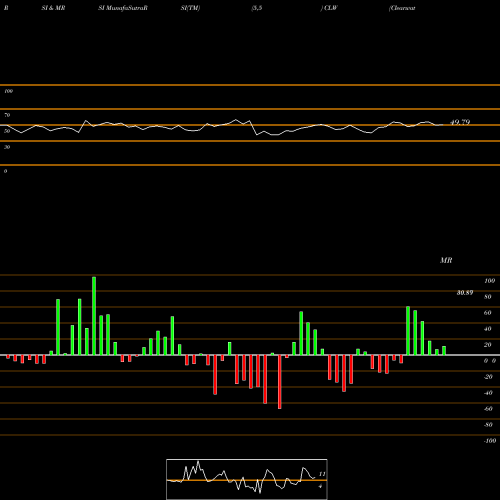Click the "(Clearwat" company name in header

point(402,8)
